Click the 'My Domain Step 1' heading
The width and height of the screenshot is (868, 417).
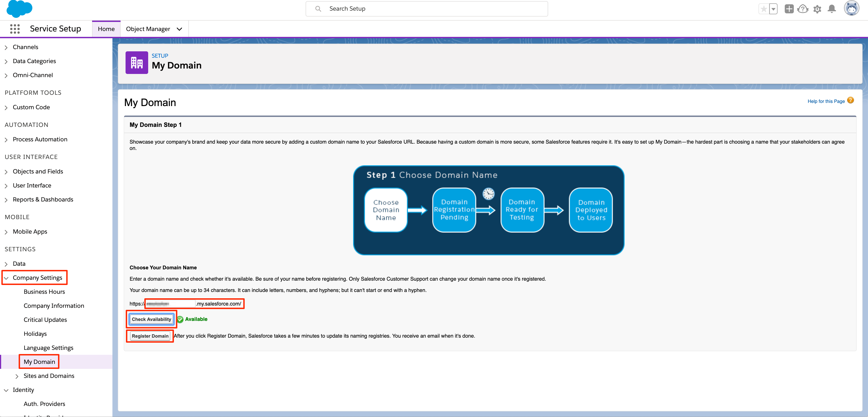coord(155,125)
